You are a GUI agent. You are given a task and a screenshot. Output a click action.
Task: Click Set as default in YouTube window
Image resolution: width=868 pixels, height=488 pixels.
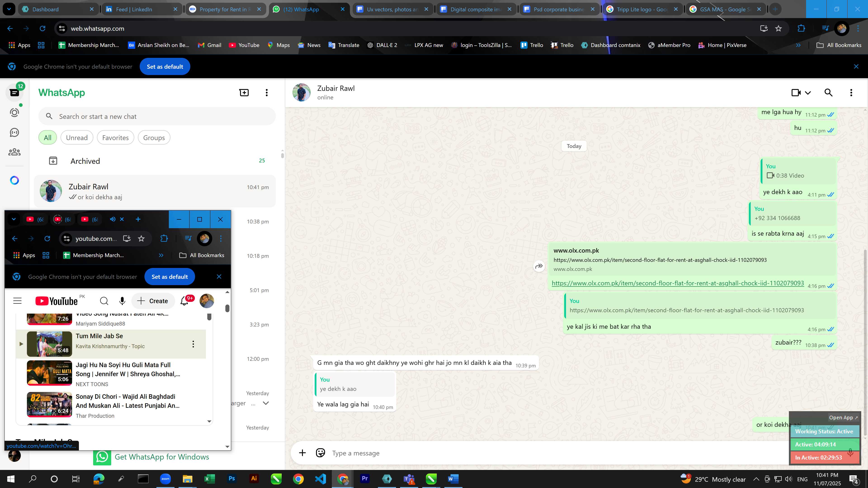[x=170, y=277]
